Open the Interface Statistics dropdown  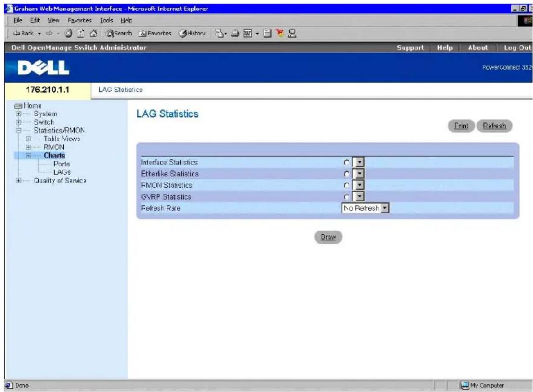[358, 162]
